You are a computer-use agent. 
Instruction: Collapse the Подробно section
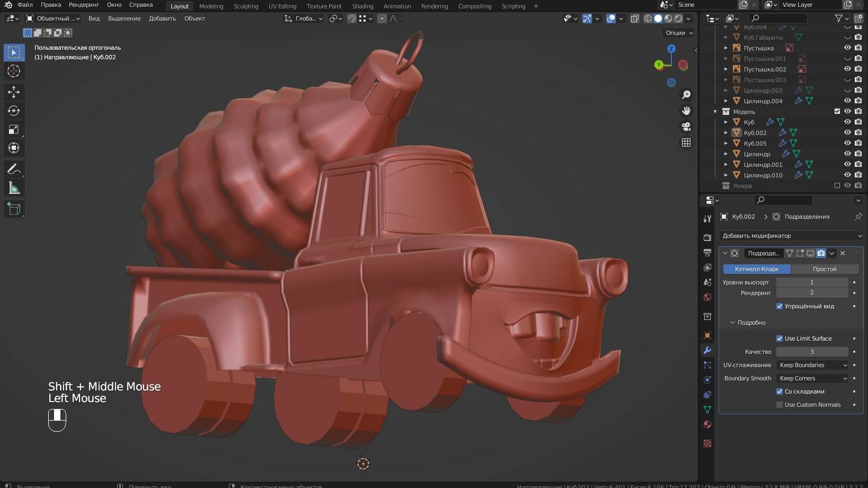coord(733,323)
